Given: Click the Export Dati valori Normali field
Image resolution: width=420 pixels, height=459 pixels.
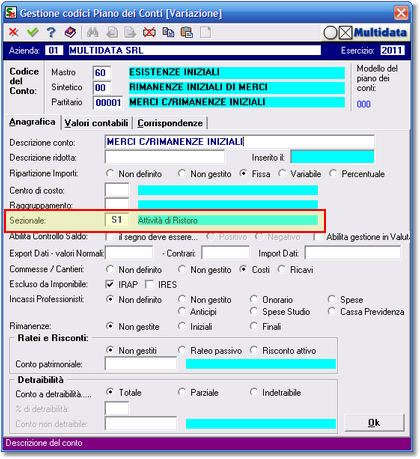Looking at the screenshot, I should (129, 253).
